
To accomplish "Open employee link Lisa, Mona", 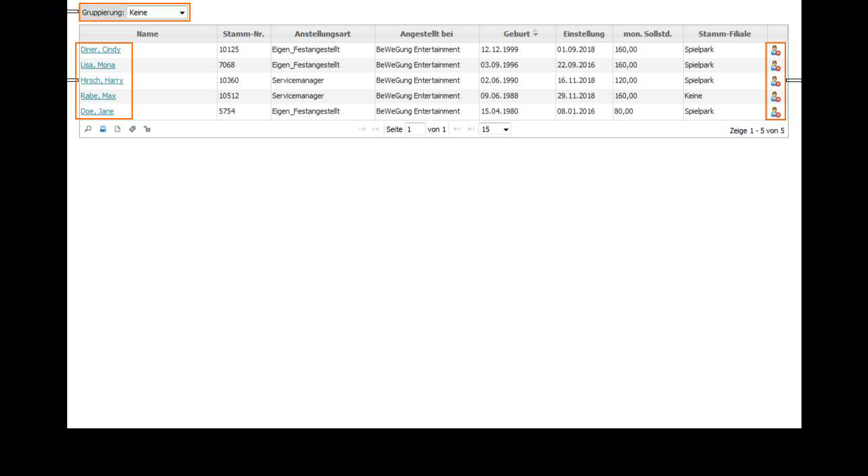I will pyautogui.click(x=98, y=65).
